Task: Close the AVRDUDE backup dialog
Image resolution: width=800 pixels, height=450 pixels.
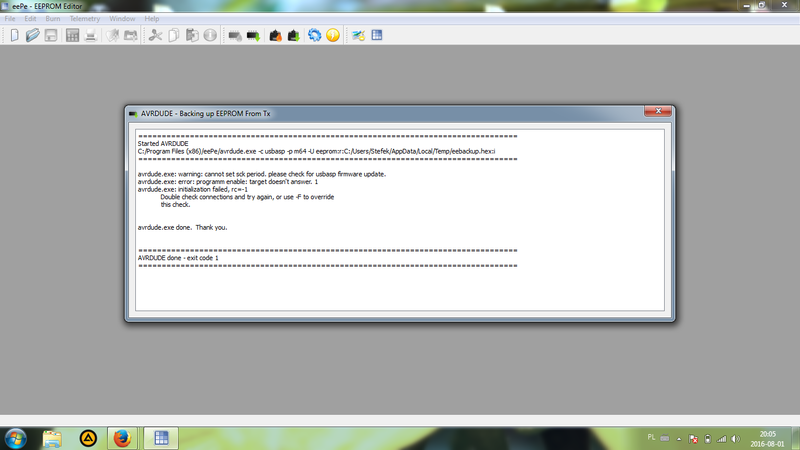Action: click(658, 111)
